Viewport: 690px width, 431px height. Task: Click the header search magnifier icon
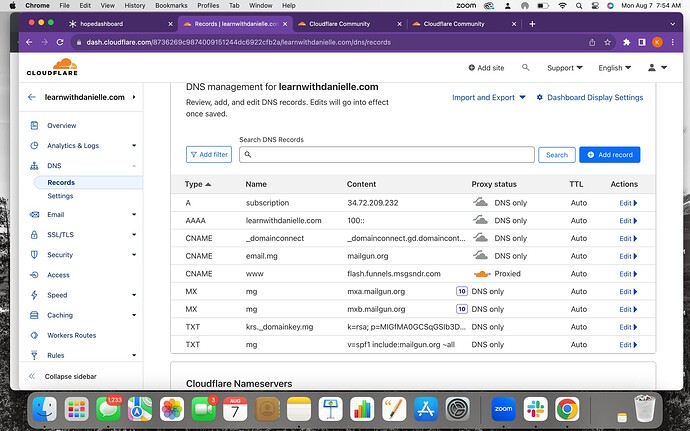(525, 67)
